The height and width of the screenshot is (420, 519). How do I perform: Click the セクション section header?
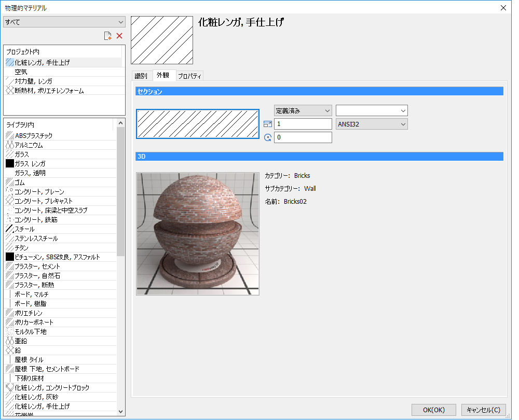[319, 91]
